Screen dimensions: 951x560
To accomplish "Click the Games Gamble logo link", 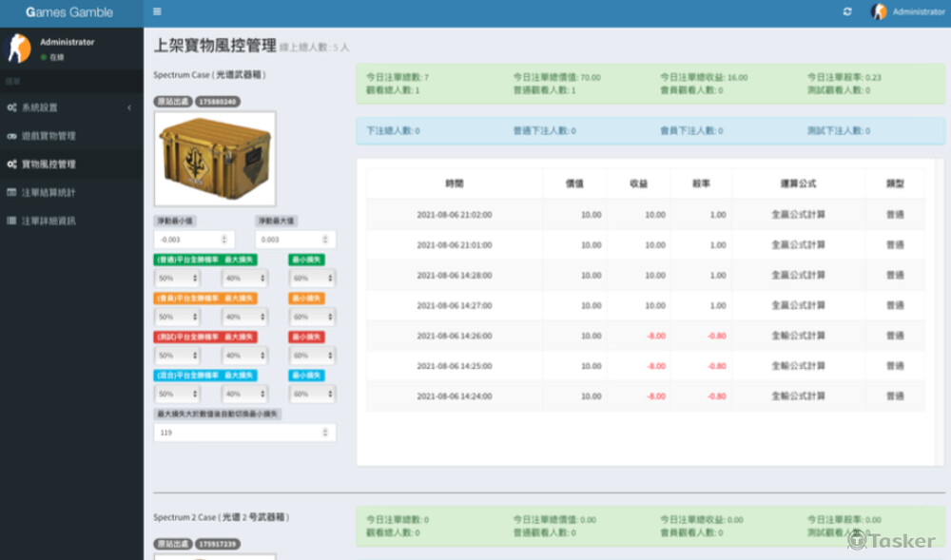I will (x=70, y=12).
